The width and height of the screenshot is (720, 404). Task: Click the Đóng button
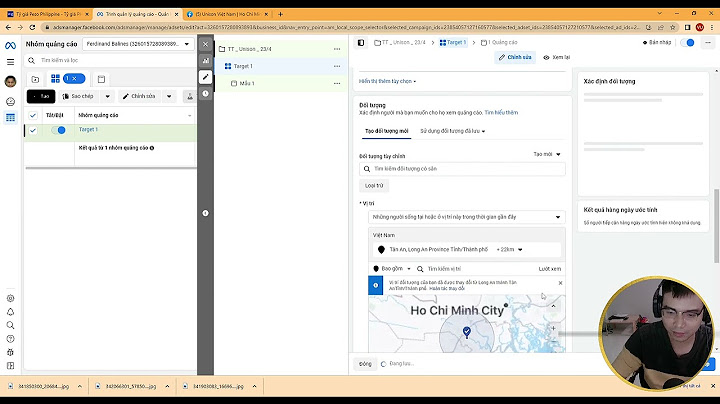pos(365,364)
